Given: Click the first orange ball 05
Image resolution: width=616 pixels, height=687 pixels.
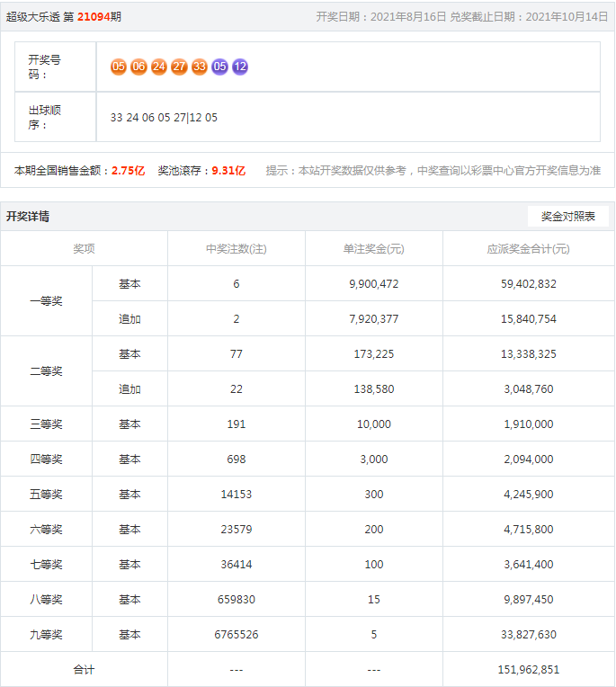Looking at the screenshot, I should click(119, 67).
